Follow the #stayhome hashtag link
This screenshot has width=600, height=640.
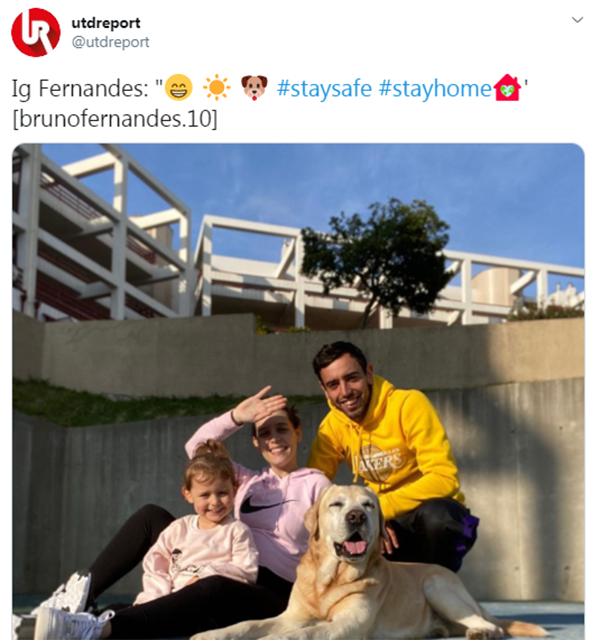click(x=435, y=88)
